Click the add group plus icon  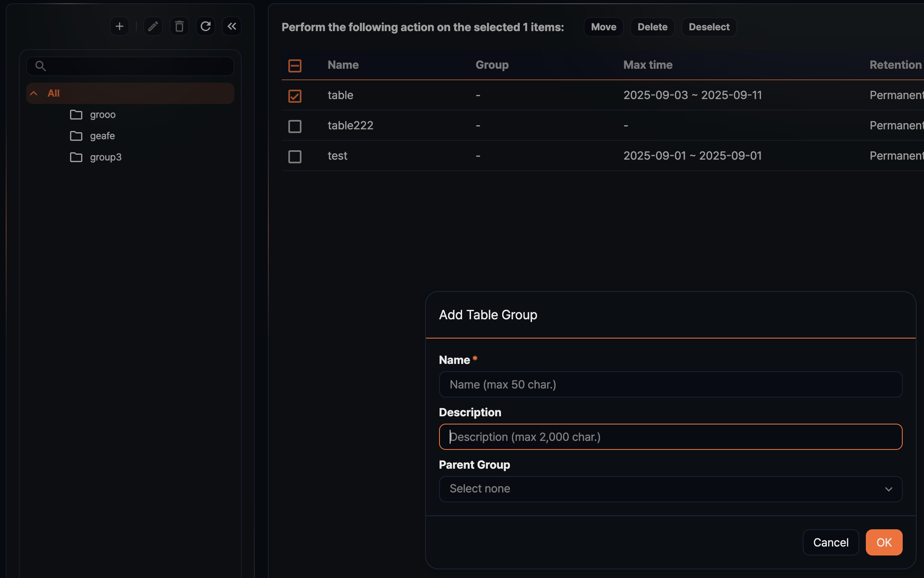[x=119, y=26]
